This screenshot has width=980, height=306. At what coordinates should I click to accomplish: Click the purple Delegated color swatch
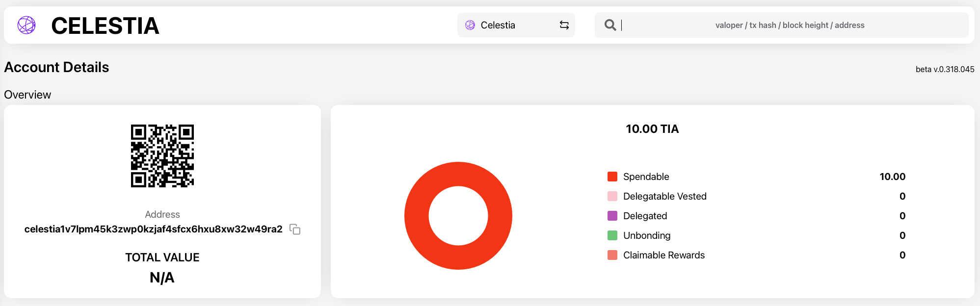[x=612, y=216]
